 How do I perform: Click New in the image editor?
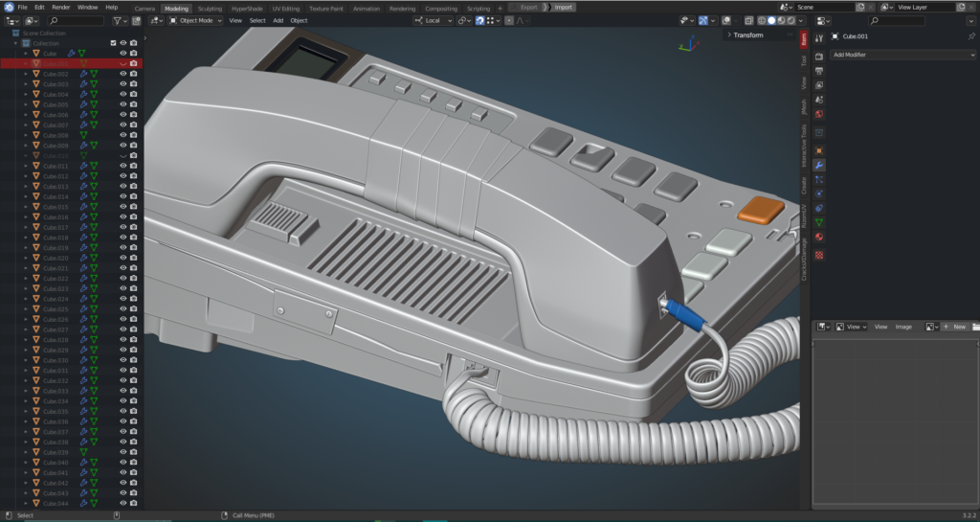click(956, 327)
